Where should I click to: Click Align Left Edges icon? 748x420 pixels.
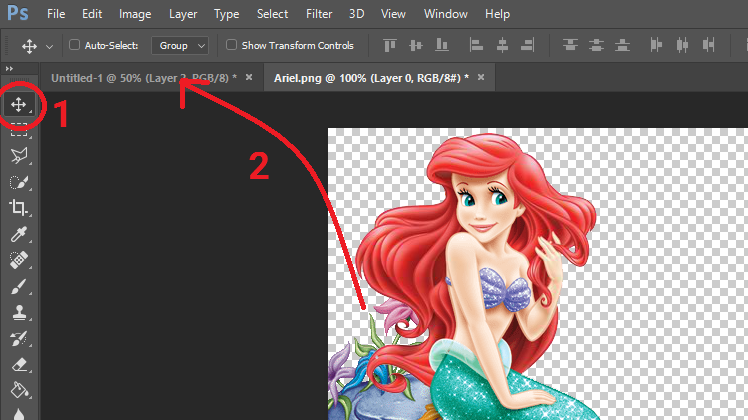click(x=476, y=45)
